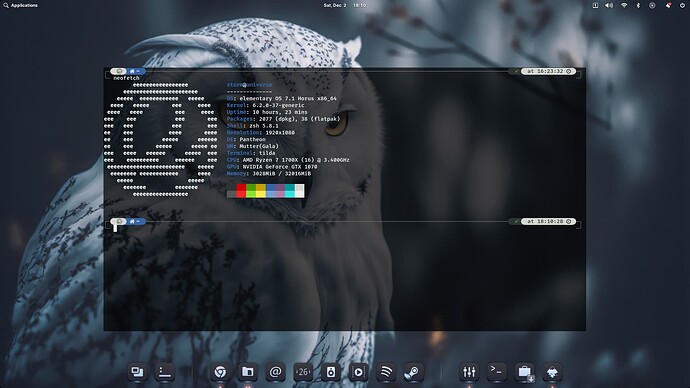Open the notifications bell indicator

click(668, 5)
